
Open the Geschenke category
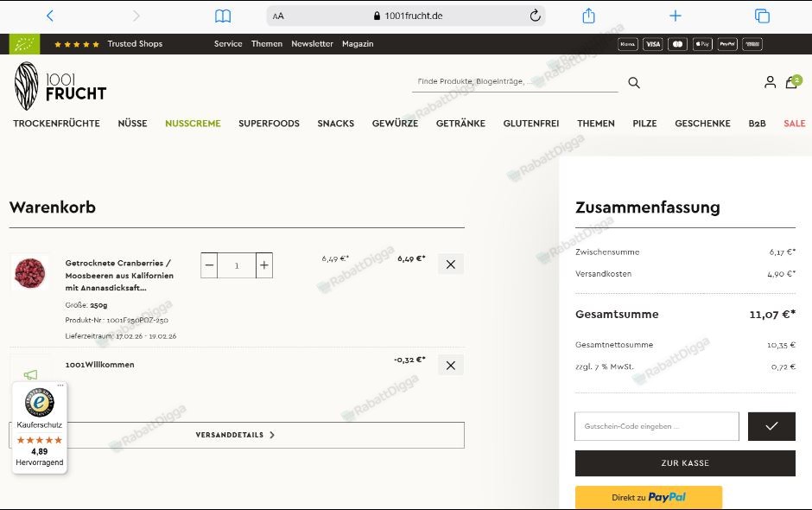click(x=703, y=124)
